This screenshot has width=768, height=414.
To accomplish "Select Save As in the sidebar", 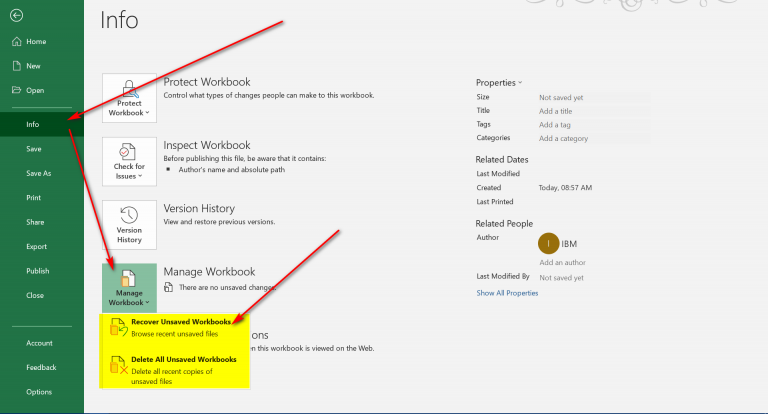I will tap(39, 173).
